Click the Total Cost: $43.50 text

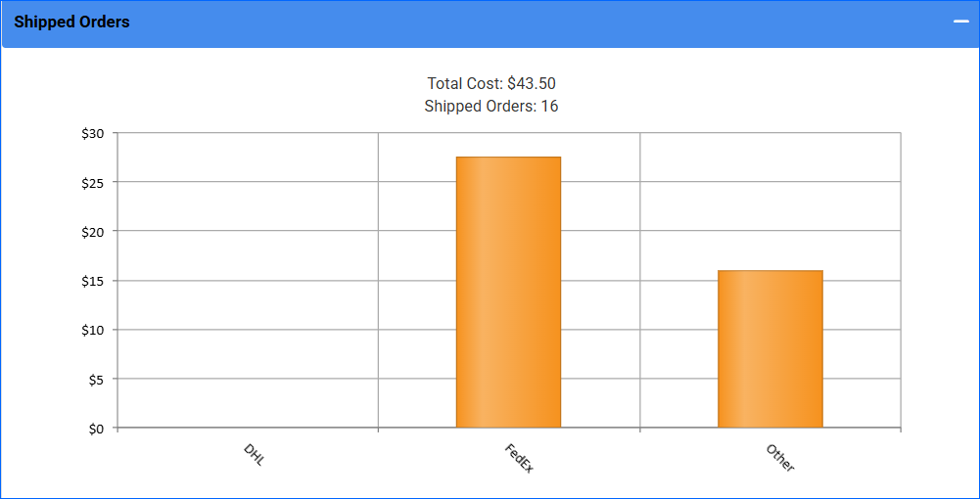pyautogui.click(x=491, y=84)
